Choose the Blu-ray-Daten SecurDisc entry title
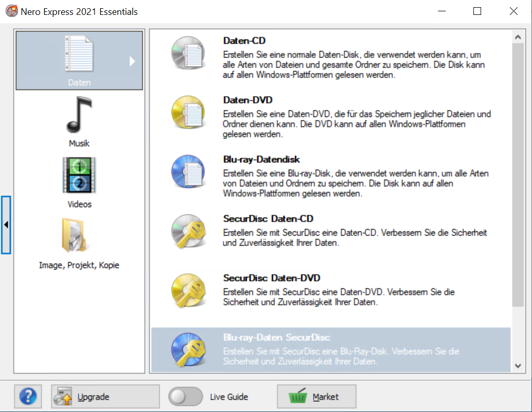The width and height of the screenshot is (532, 412). click(277, 338)
